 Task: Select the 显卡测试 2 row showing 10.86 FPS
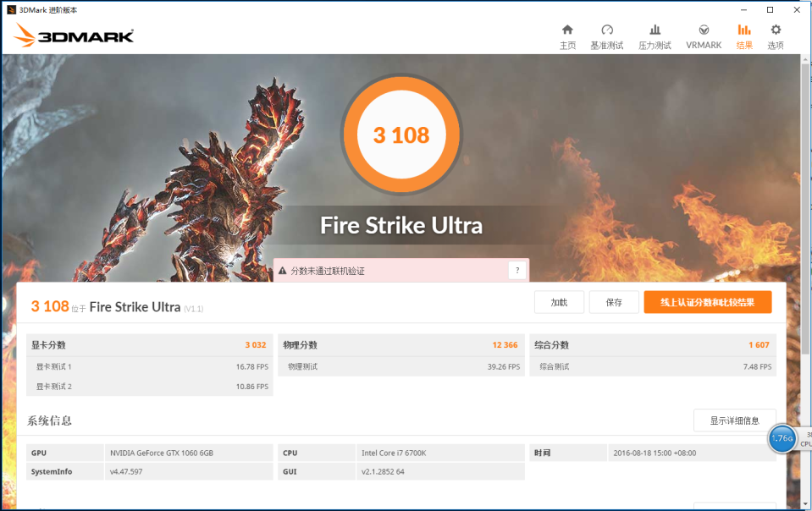click(x=150, y=387)
